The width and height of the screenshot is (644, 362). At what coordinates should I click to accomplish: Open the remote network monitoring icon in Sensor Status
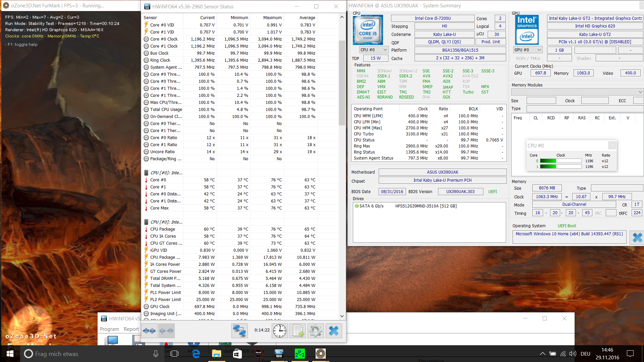239,331
